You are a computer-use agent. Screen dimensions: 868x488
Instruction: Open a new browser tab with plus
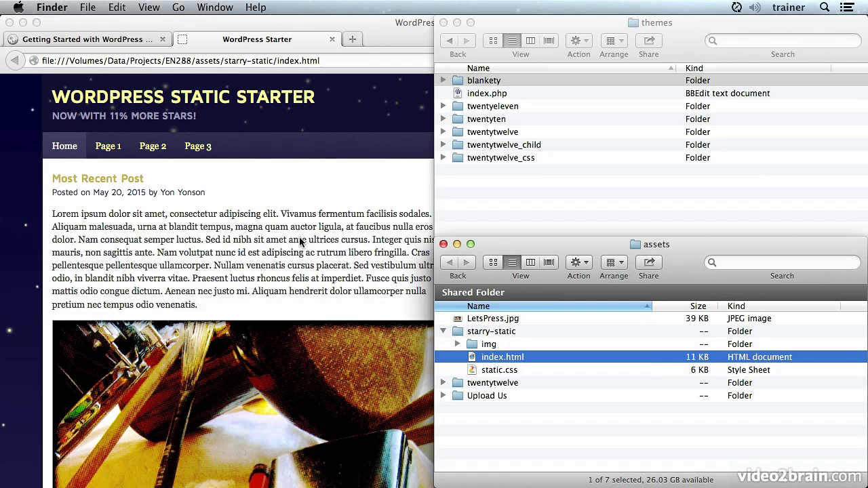pos(352,39)
